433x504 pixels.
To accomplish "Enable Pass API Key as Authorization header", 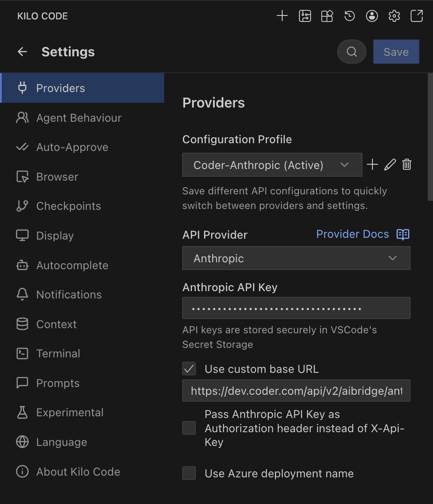I will click(189, 428).
